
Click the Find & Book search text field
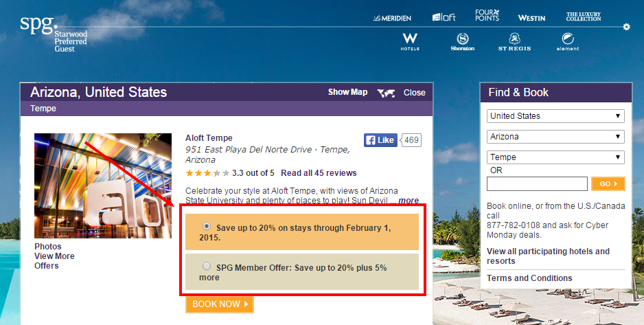click(537, 183)
